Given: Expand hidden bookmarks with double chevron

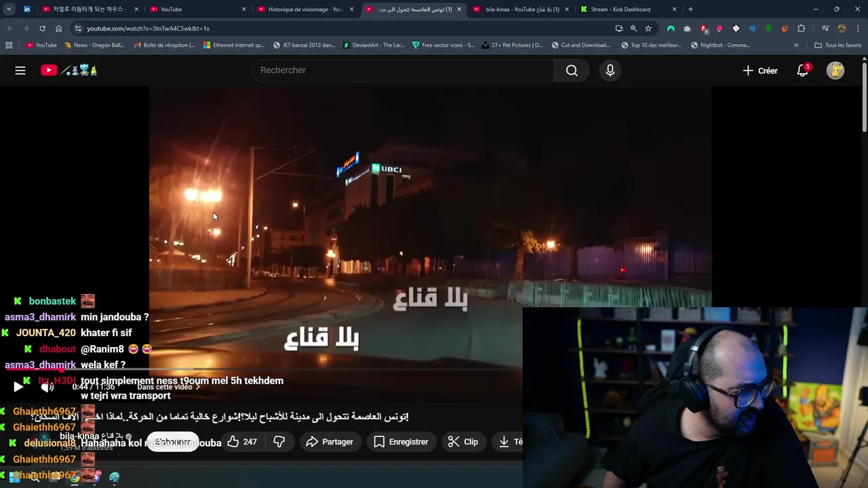Looking at the screenshot, I should 796,45.
